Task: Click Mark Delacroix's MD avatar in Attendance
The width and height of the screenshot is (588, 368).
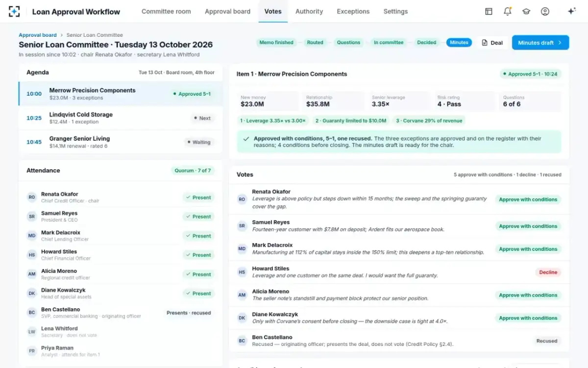Action: click(x=32, y=236)
